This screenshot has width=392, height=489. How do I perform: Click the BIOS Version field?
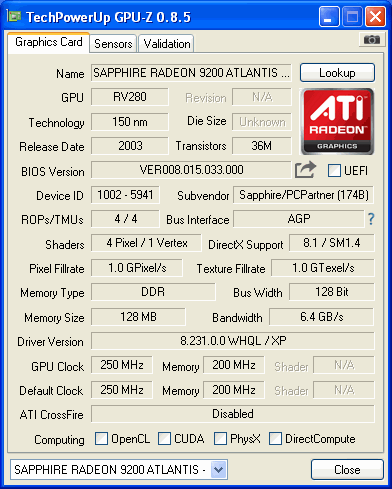(191, 170)
